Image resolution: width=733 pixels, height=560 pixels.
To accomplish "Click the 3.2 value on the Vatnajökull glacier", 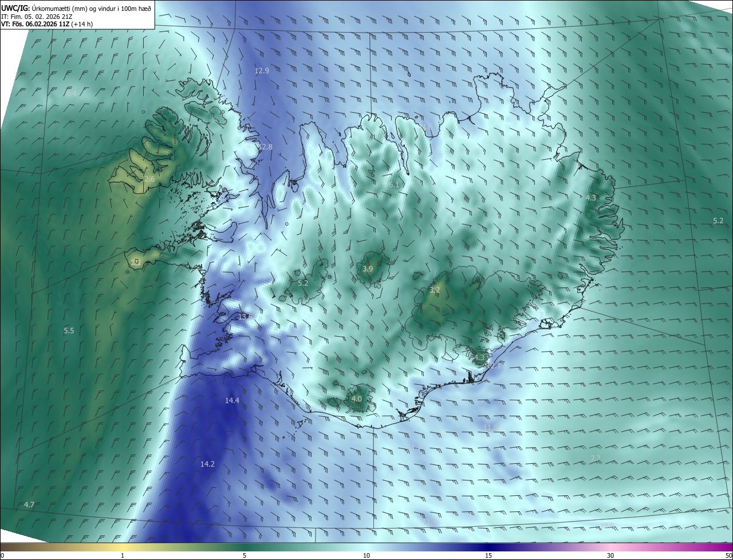I will pyautogui.click(x=435, y=290).
